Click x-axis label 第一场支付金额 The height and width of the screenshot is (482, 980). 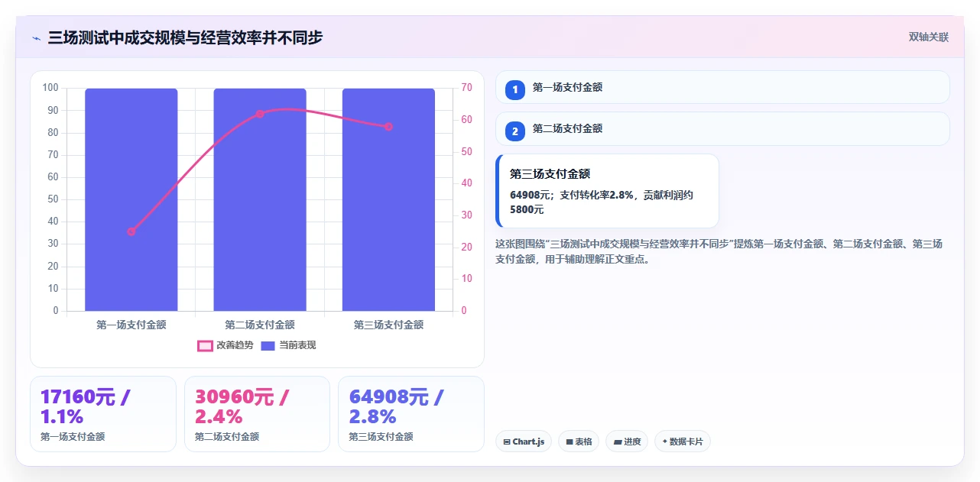[x=131, y=325]
